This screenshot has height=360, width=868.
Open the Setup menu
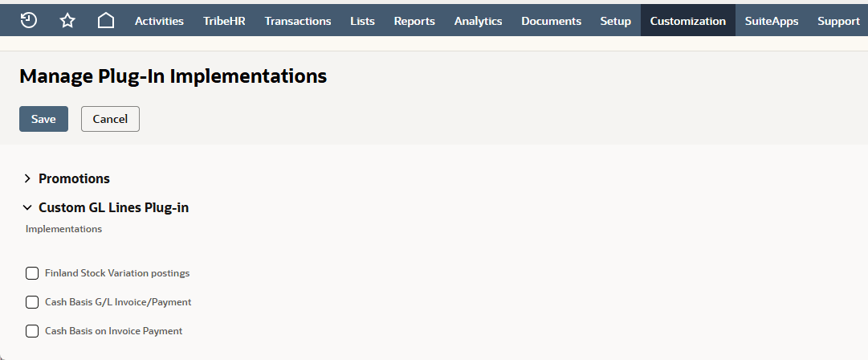click(616, 21)
